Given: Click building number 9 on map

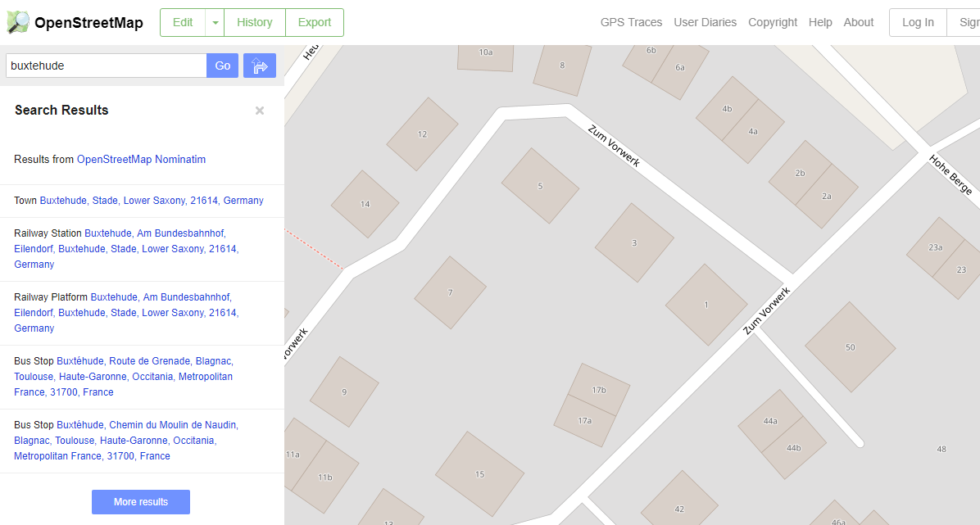Looking at the screenshot, I should click(344, 391).
